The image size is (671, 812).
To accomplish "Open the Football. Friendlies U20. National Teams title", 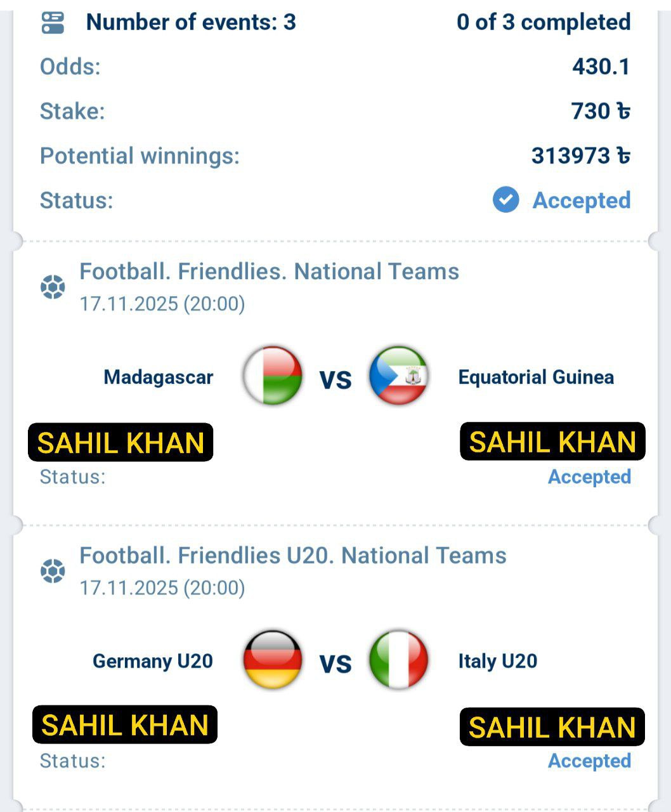I will coord(292,556).
